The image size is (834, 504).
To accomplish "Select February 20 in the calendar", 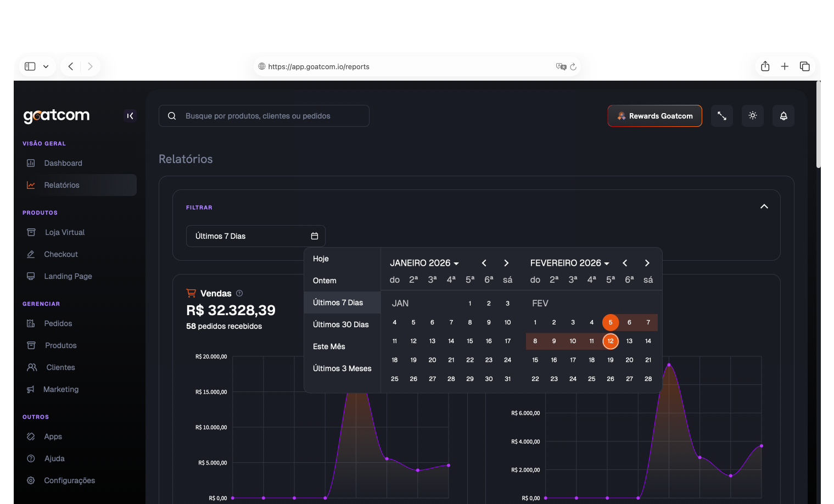I will [x=629, y=360].
